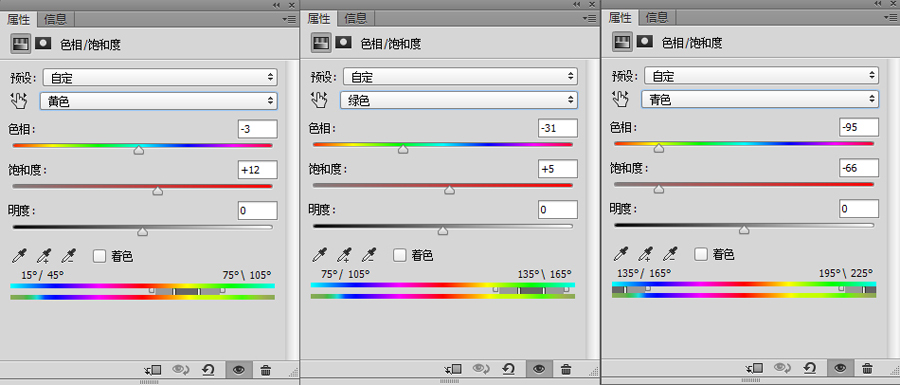Viewport: 900px width, 385px height.
Task: Reset adjustment defaults in Green panel
Action: pos(509,369)
